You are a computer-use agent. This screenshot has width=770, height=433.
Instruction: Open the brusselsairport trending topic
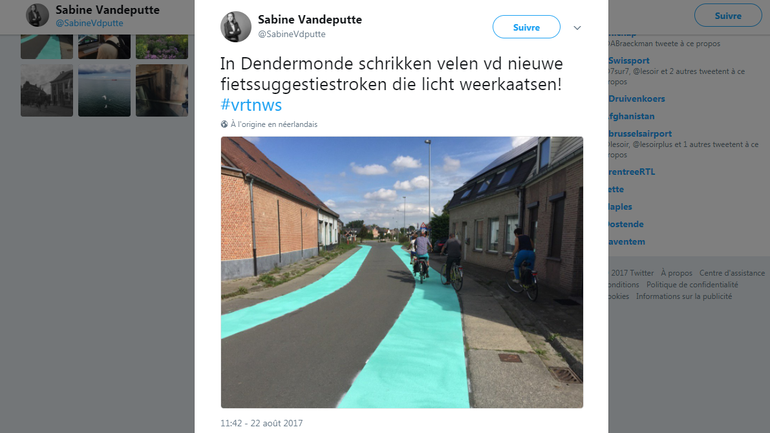coord(640,134)
